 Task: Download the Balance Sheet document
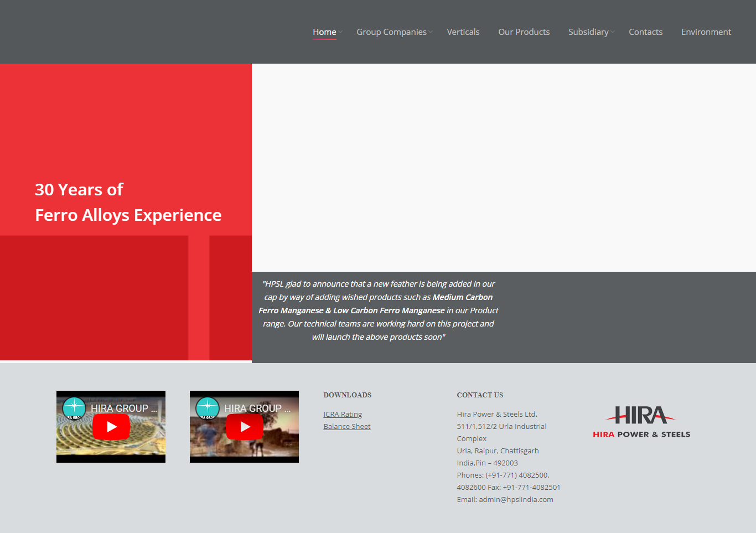pos(347,426)
